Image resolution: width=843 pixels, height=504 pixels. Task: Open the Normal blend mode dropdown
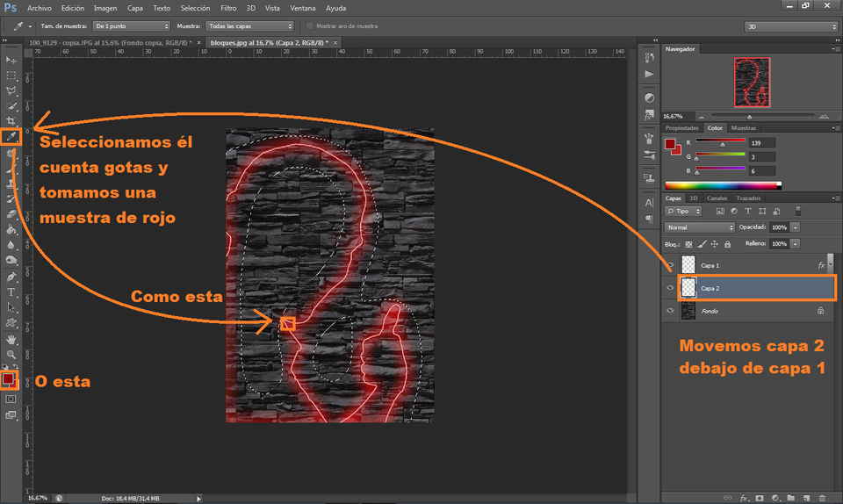[x=701, y=227]
